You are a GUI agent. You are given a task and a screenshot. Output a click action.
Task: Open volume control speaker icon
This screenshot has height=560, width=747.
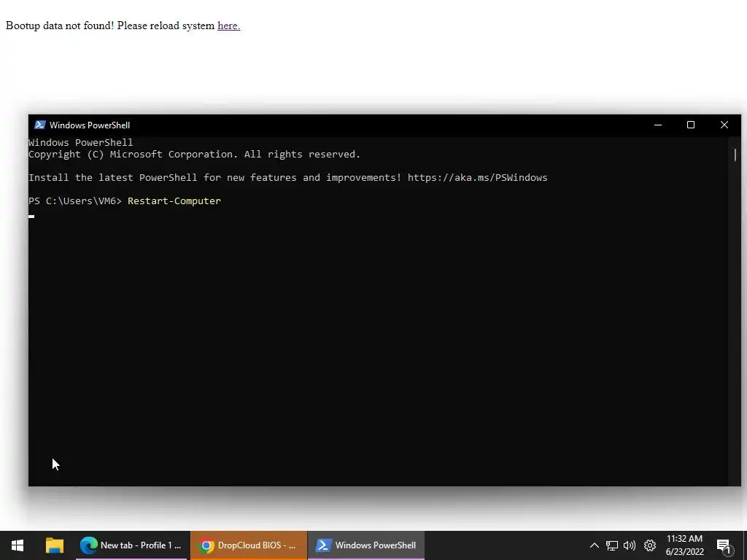point(630,545)
